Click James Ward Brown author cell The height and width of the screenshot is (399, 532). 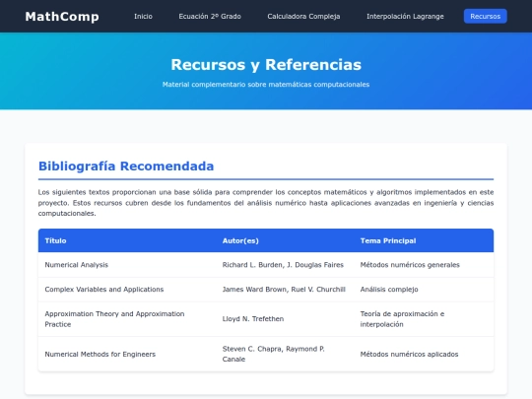285,290
